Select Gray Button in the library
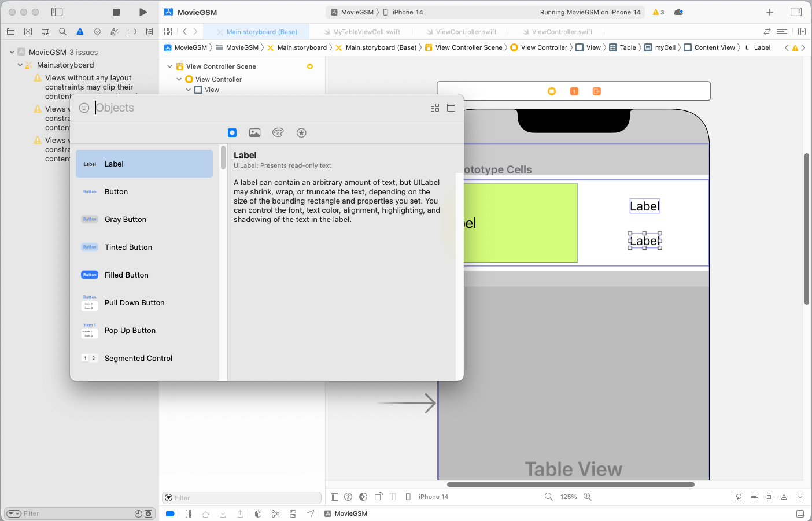This screenshot has width=812, height=521. coord(144,219)
